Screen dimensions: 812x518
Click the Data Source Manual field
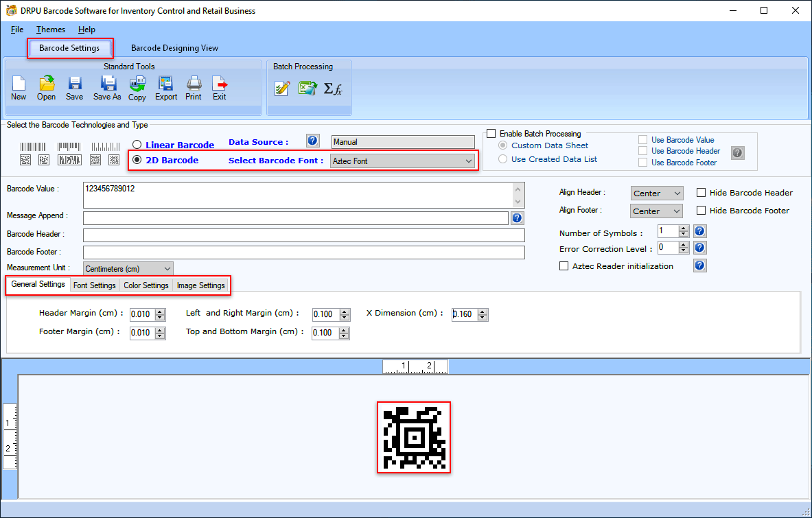(x=403, y=142)
